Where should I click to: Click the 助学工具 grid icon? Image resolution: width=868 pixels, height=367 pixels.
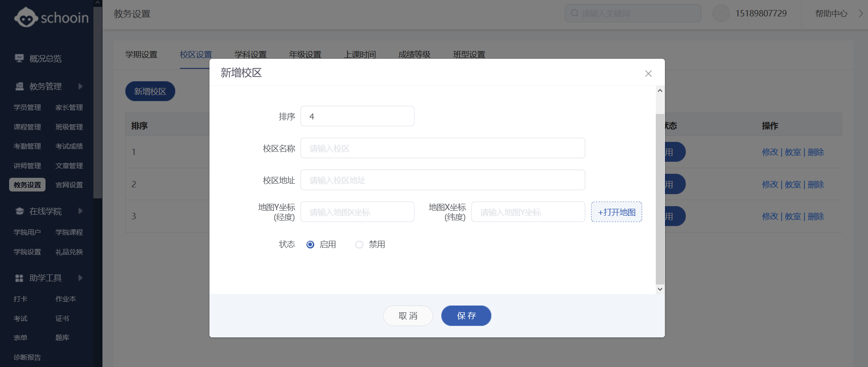19,278
